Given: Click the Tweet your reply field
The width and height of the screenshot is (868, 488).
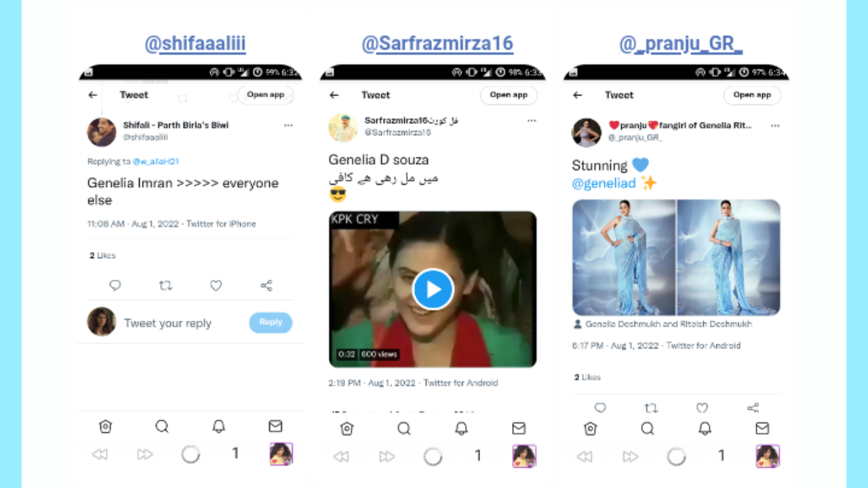Looking at the screenshot, I should coord(182,323).
